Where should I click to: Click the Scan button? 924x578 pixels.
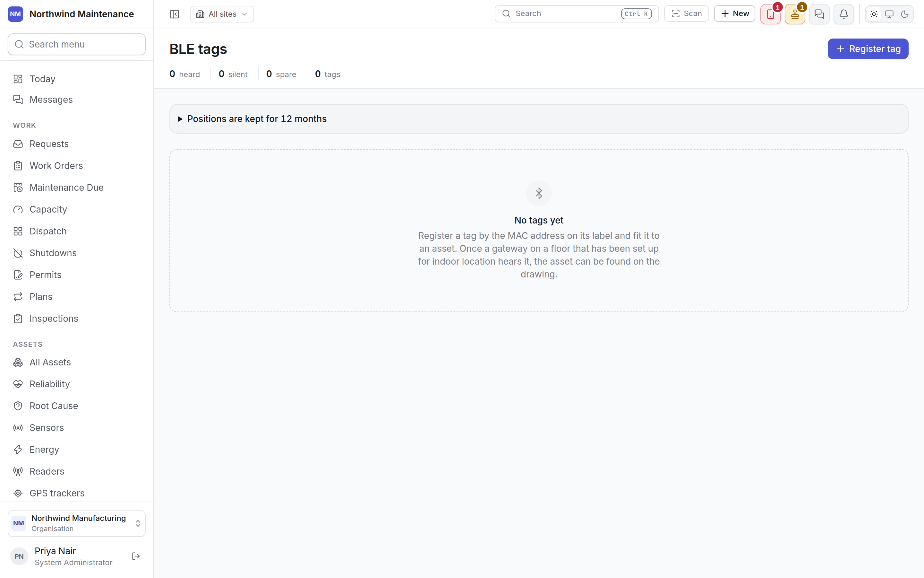click(x=687, y=14)
